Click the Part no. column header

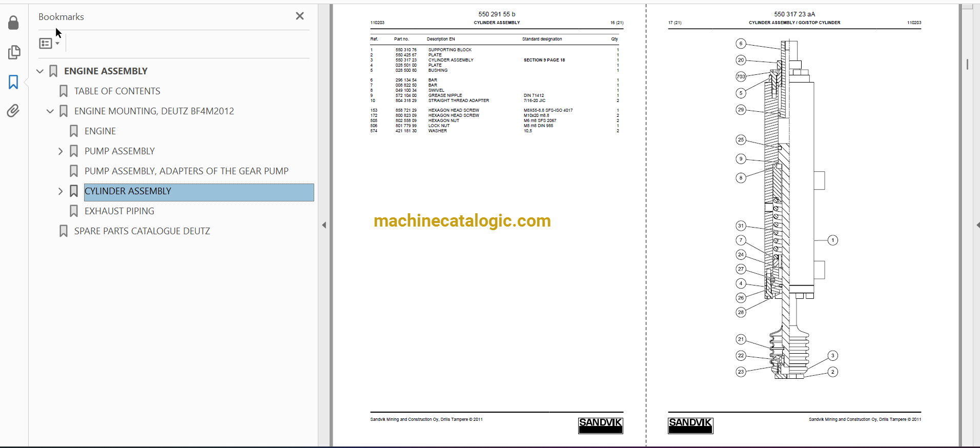[401, 39]
